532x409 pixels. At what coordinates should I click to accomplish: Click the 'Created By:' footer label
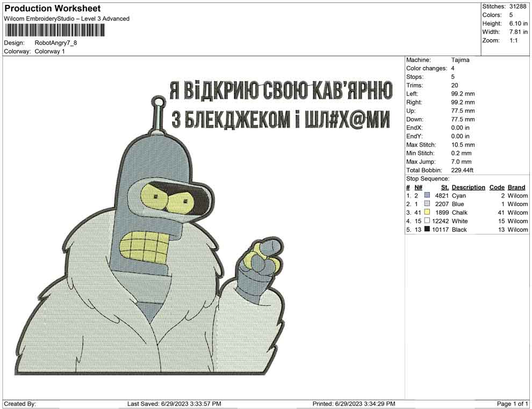(x=20, y=404)
